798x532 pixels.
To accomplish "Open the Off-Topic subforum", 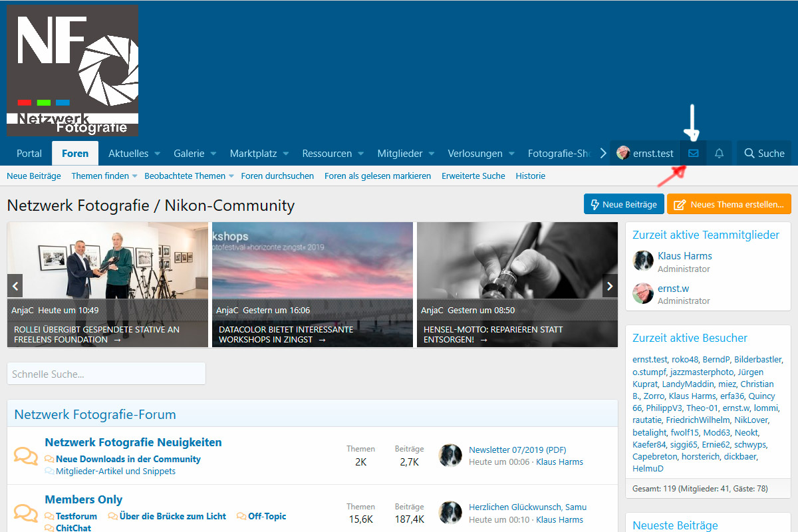I will (x=267, y=516).
